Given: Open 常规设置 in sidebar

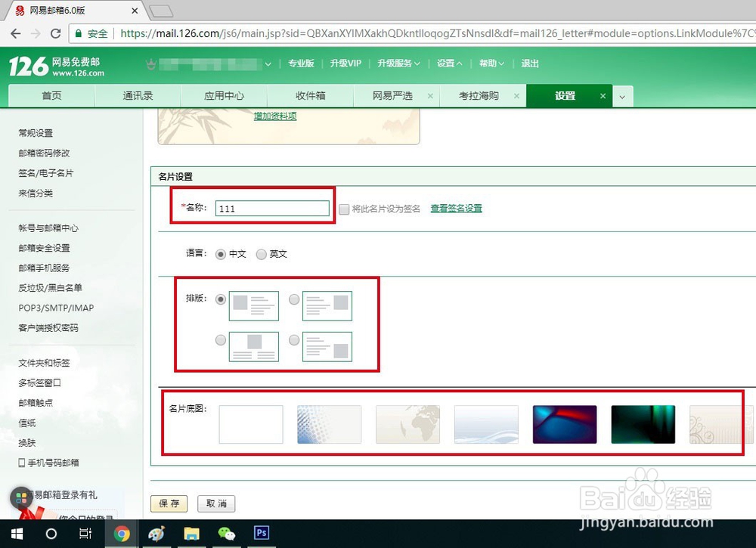Looking at the screenshot, I should tap(36, 133).
